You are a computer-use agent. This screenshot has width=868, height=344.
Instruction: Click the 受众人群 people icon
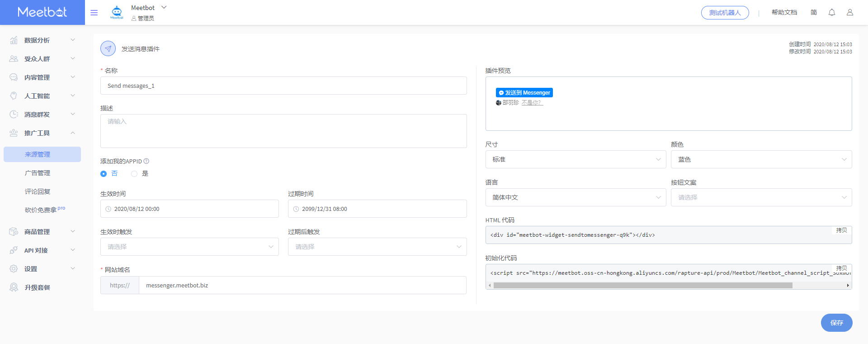pos(14,59)
